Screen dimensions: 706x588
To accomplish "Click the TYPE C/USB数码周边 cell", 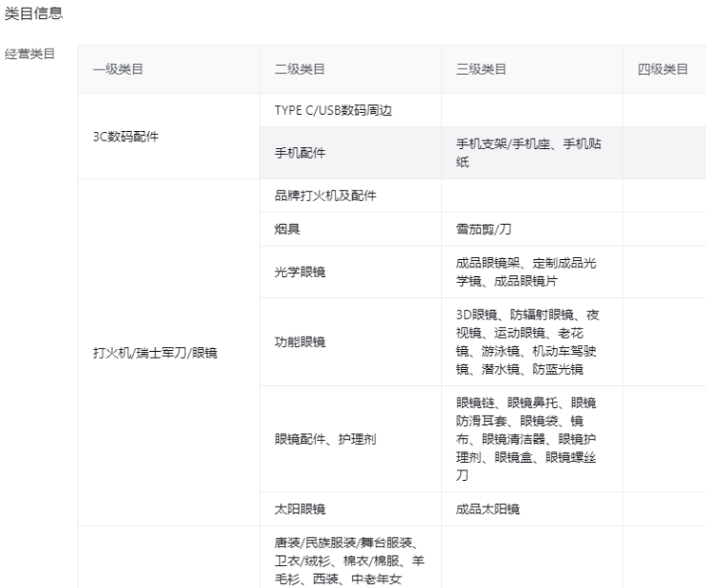I will pyautogui.click(x=332, y=110).
